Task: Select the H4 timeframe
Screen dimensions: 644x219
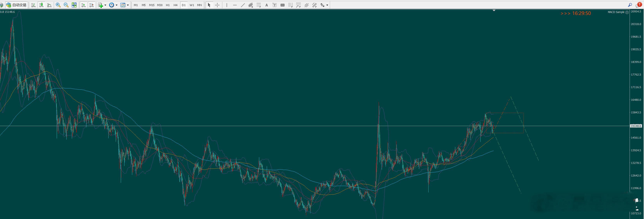Action: [176, 5]
